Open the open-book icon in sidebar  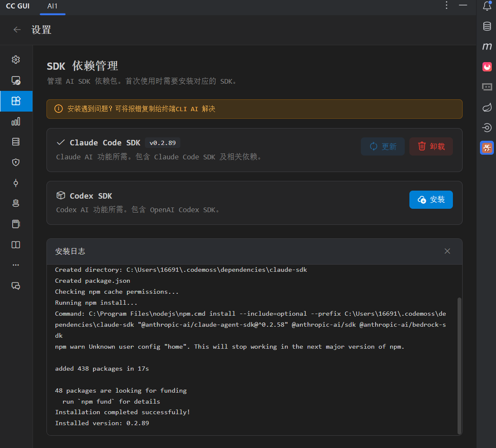(x=16, y=245)
